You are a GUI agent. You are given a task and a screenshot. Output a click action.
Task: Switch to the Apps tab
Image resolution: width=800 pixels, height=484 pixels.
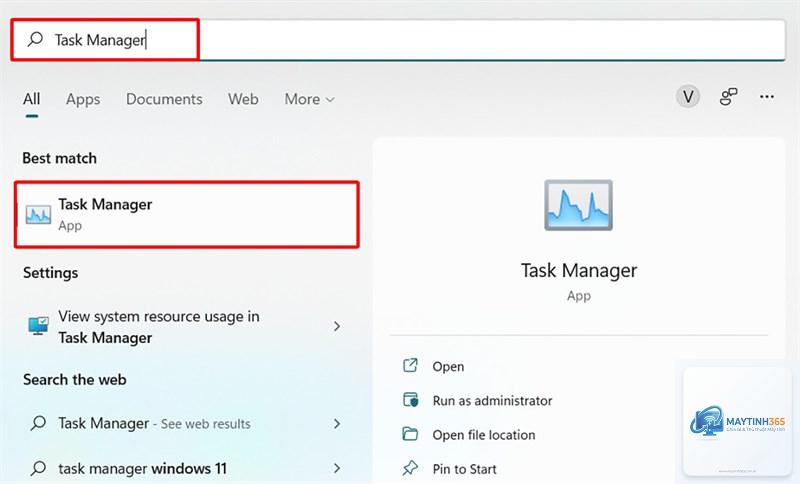tap(83, 99)
